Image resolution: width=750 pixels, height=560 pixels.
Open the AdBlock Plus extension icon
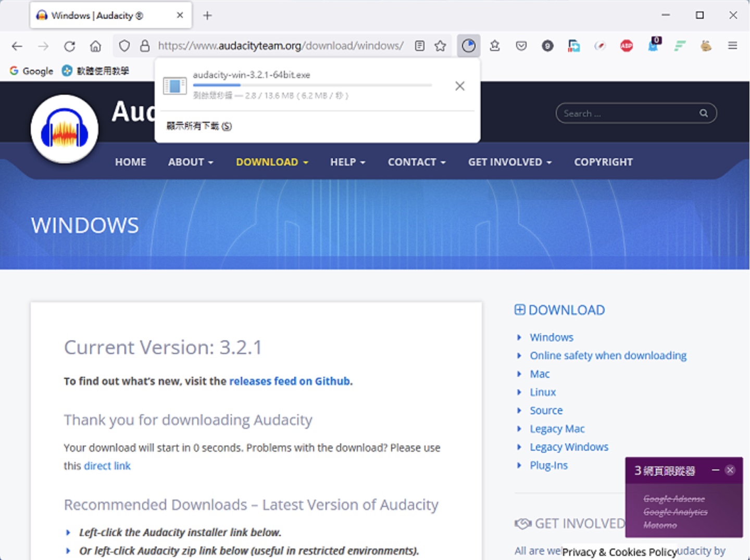point(627,46)
